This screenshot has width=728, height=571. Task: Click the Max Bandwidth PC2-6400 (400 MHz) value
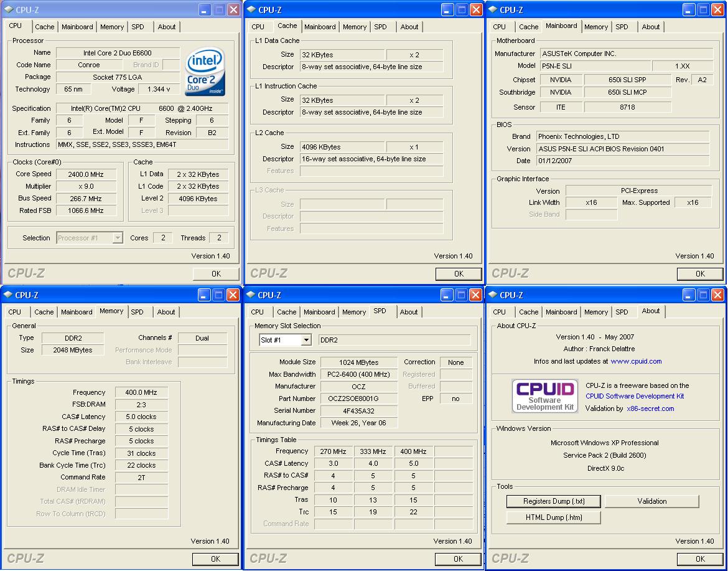[359, 374]
